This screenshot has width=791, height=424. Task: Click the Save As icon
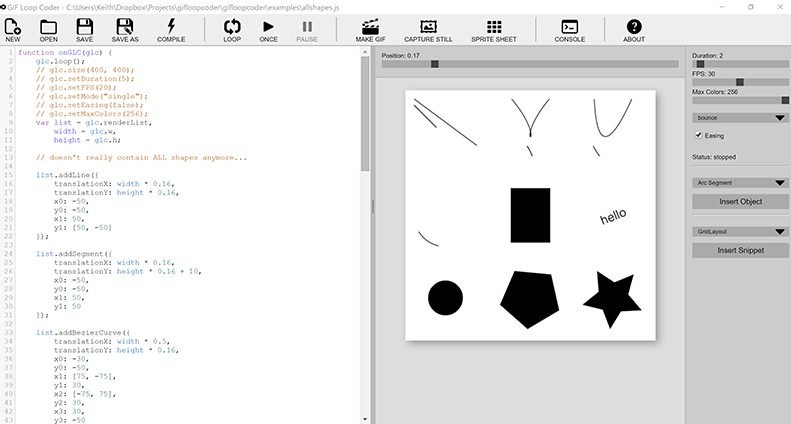coord(125,27)
